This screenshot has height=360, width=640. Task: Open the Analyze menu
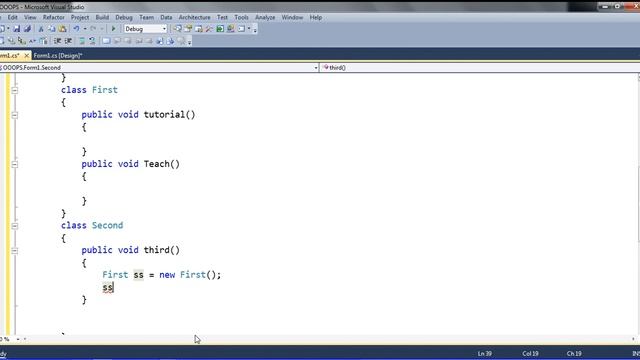tap(265, 17)
